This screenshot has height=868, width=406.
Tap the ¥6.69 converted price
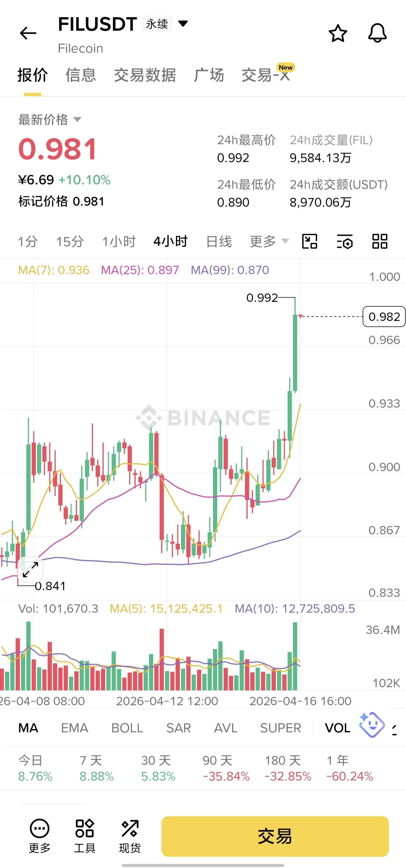pos(36,180)
